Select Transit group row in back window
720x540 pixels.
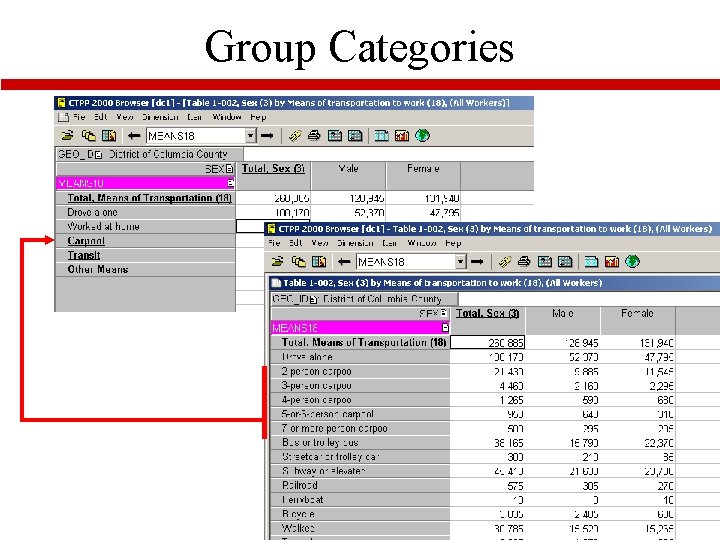tap(145, 255)
